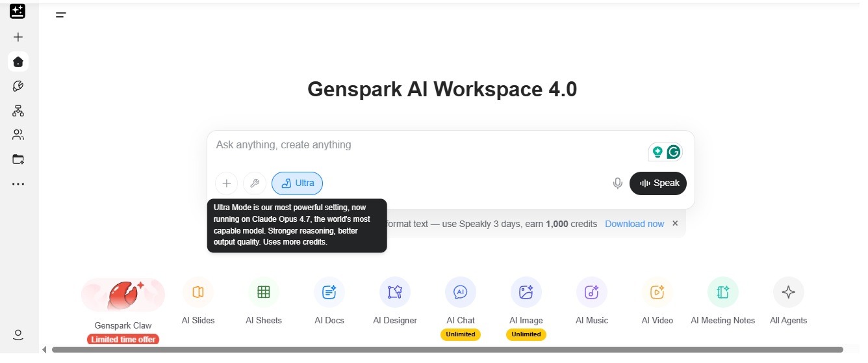Open Genspark Claw lobster card

pyautogui.click(x=123, y=295)
